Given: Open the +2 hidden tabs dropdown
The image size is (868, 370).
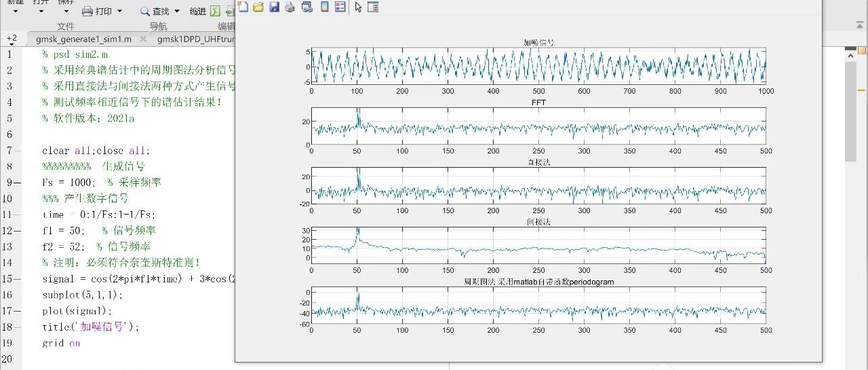Looking at the screenshot, I should [x=12, y=39].
